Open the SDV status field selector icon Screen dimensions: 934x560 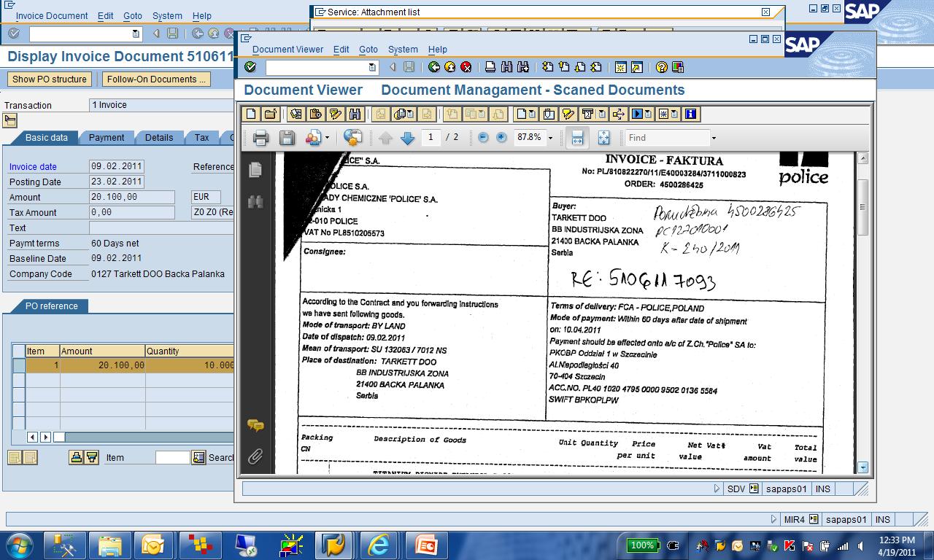tap(754, 489)
